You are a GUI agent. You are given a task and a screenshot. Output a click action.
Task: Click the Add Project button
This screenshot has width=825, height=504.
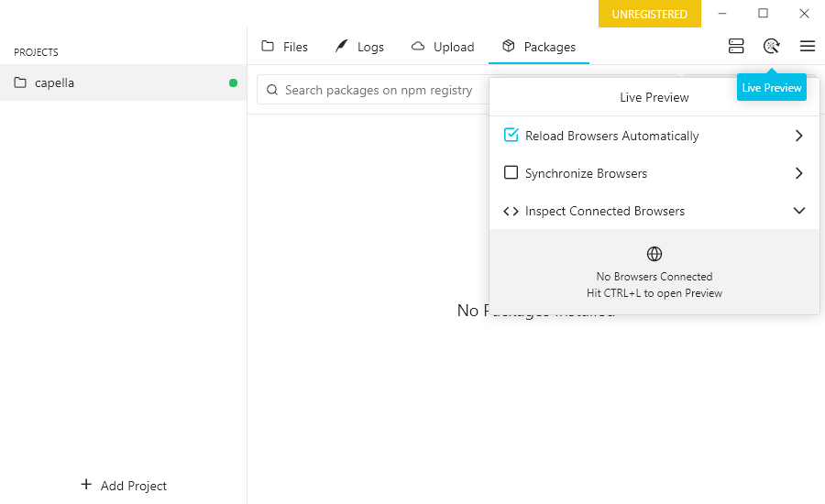[124, 486]
